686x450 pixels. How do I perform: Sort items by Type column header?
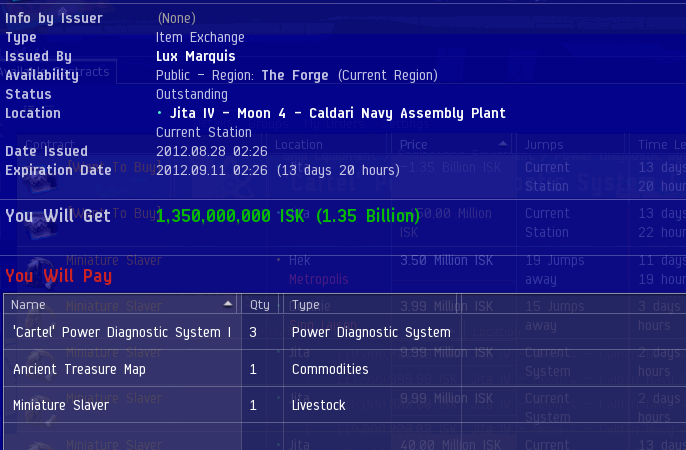point(371,304)
